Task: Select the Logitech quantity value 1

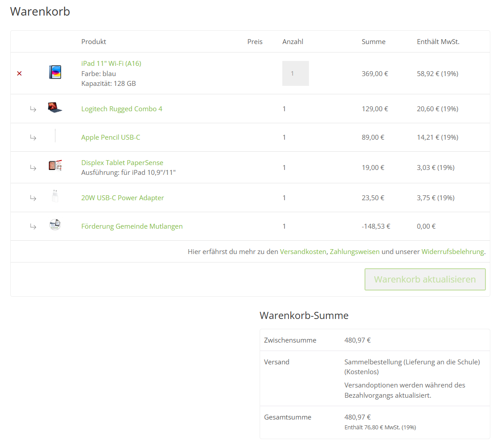Action: tap(284, 109)
